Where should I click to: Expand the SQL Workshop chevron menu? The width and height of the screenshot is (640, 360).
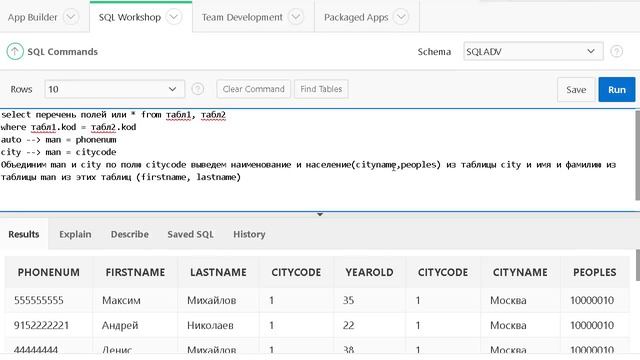tap(174, 17)
